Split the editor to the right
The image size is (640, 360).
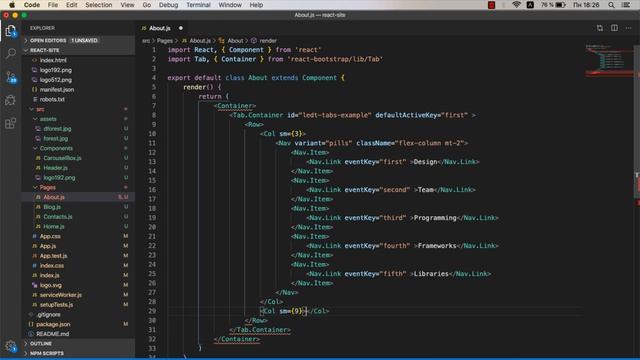pyautogui.click(x=614, y=28)
